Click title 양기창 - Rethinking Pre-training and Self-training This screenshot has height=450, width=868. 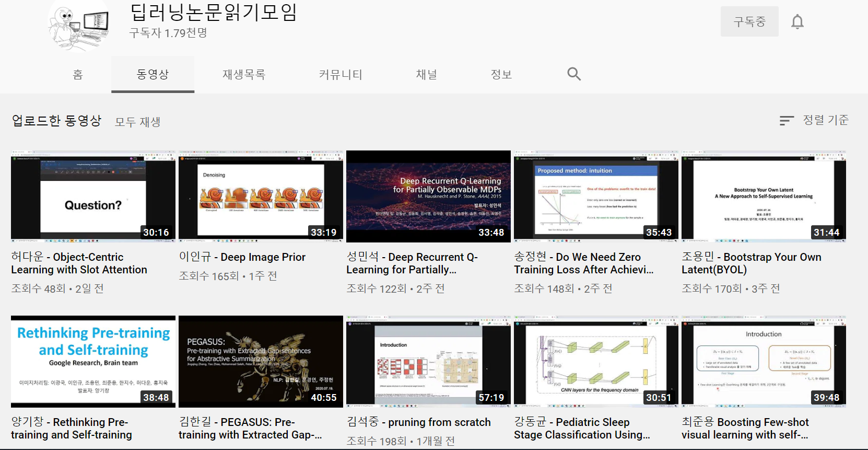tap(72, 429)
